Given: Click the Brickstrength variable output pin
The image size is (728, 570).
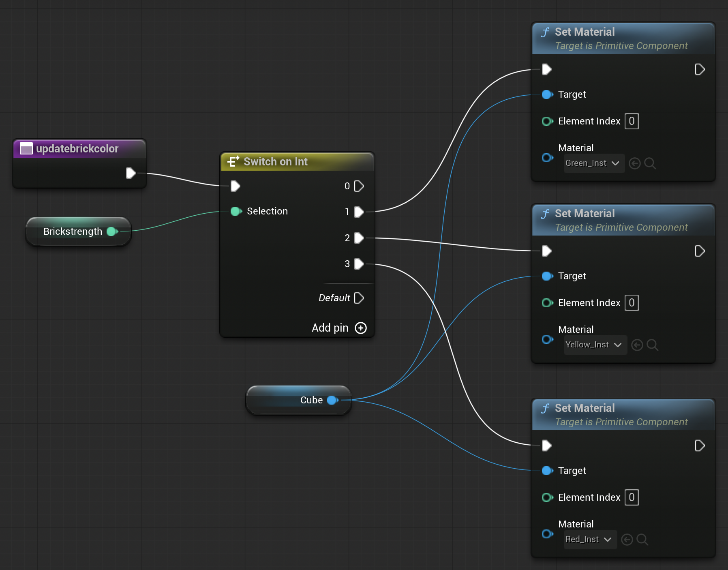Looking at the screenshot, I should [112, 231].
